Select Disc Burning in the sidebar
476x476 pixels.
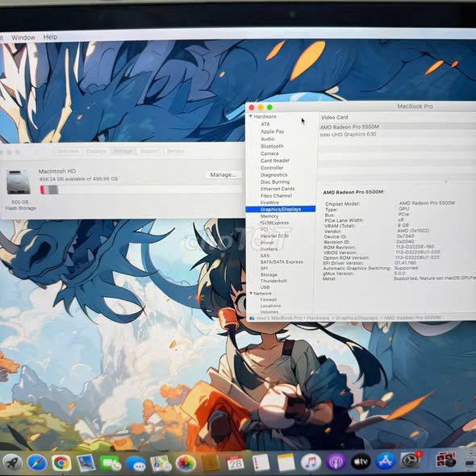[x=275, y=182]
